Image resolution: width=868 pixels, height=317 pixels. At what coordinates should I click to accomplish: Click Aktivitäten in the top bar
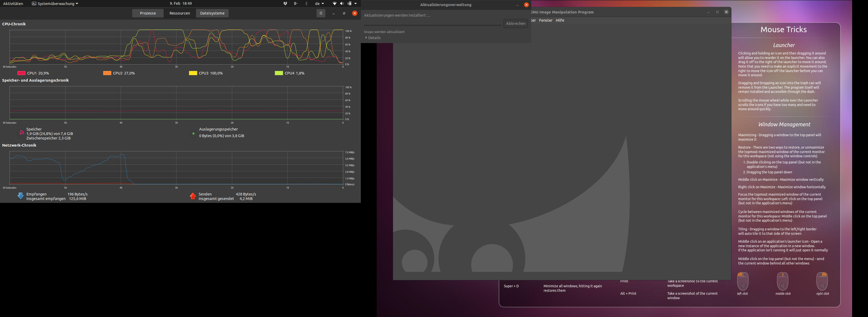(13, 4)
